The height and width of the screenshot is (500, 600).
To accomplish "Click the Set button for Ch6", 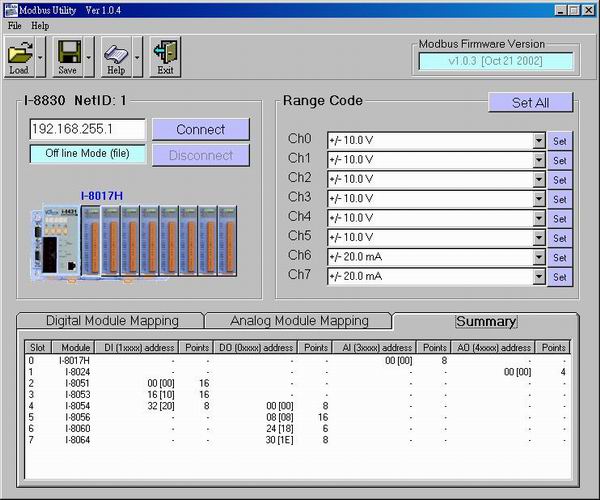I will (560, 258).
